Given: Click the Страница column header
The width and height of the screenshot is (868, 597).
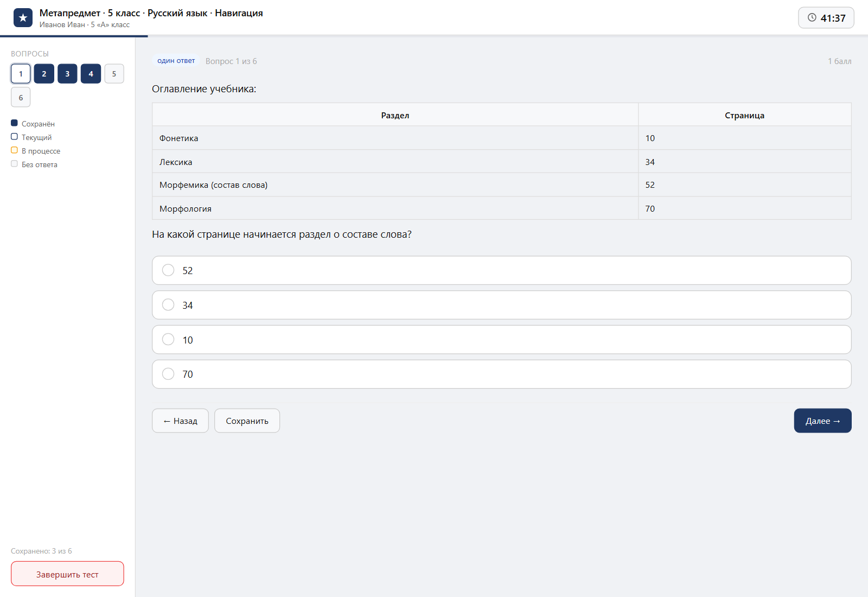Looking at the screenshot, I should [744, 115].
